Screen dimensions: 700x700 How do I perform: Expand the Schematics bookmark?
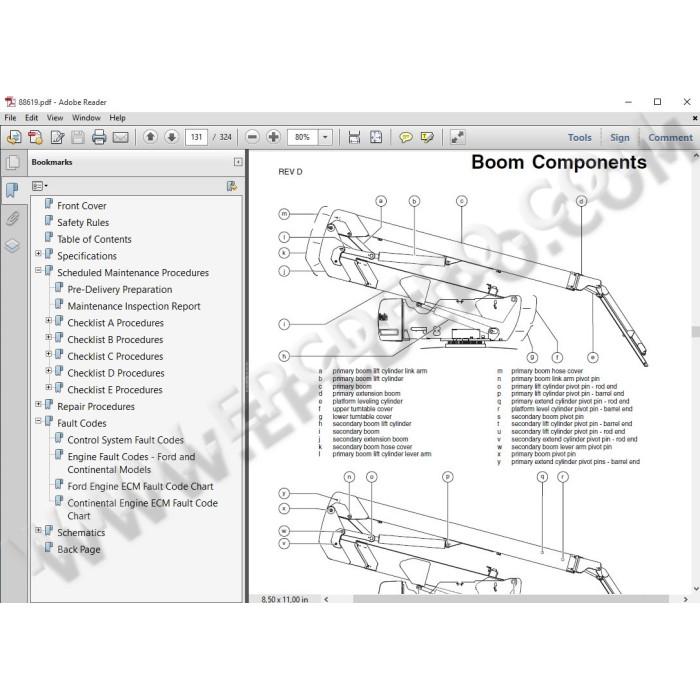pyautogui.click(x=38, y=530)
